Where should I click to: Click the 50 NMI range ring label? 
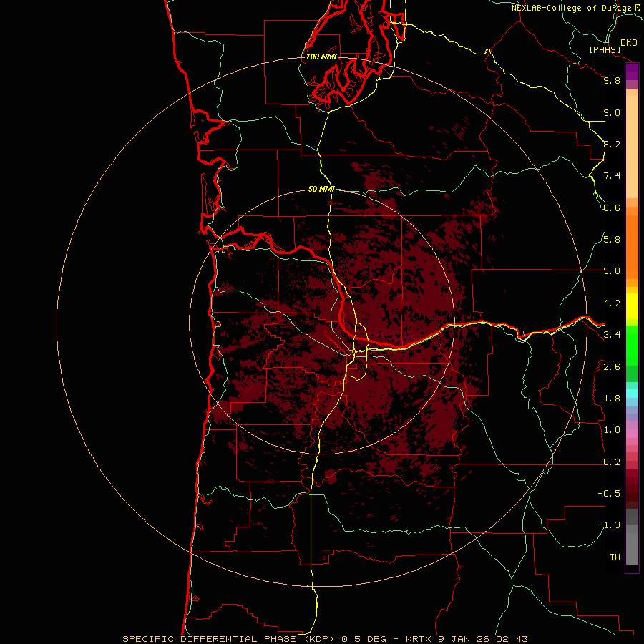click(x=321, y=189)
